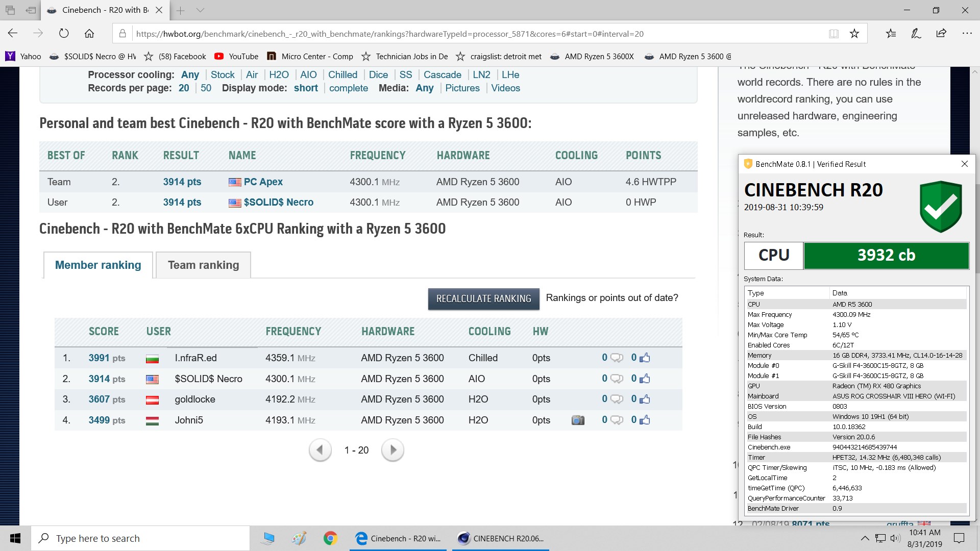Screen dimensions: 980x551
Task: Switch to the Member ranking tab
Action: point(98,265)
